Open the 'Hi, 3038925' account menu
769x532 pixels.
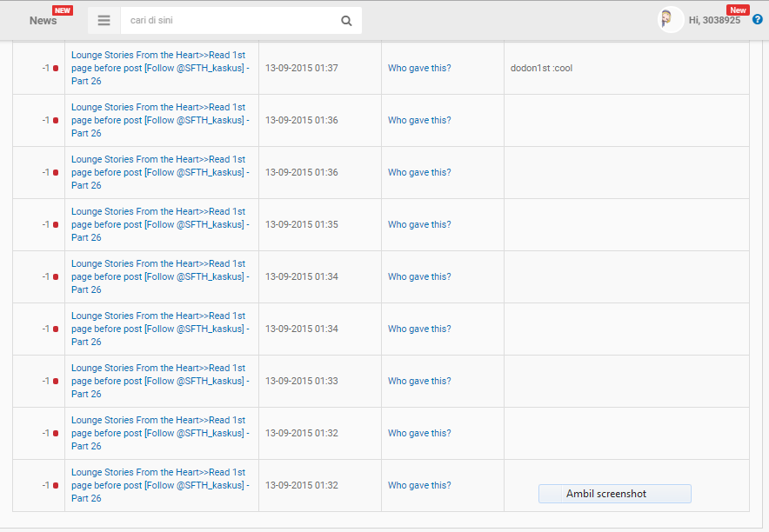[x=714, y=20]
